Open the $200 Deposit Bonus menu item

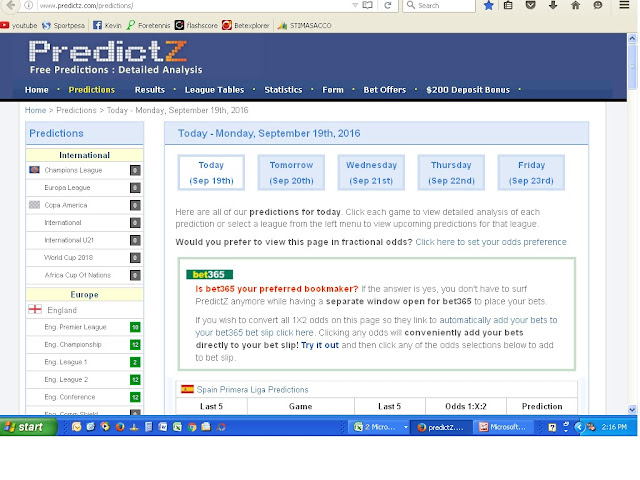coord(468,90)
